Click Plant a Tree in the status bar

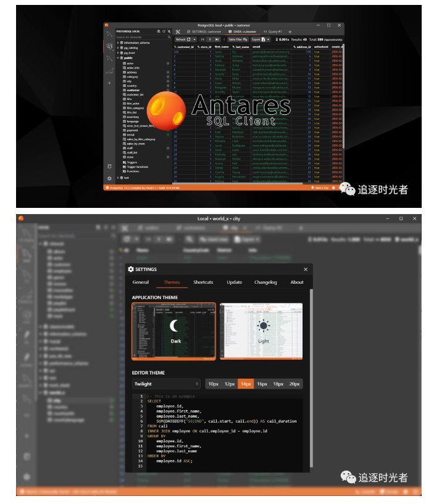320,188
